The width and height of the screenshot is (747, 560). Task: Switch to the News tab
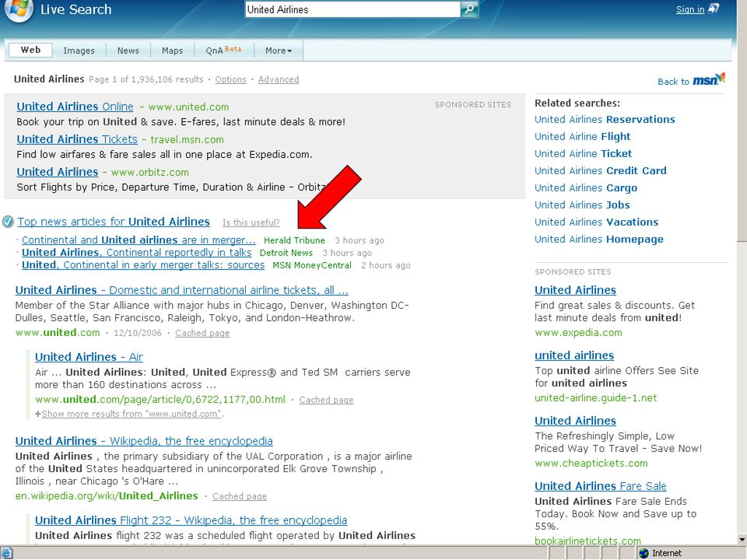pyautogui.click(x=128, y=51)
